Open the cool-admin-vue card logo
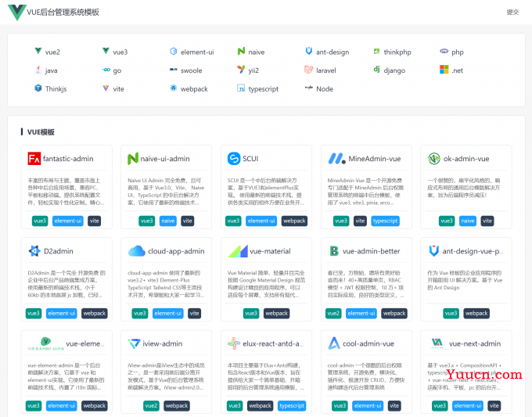Screen dimensions: 532x417 point(334,343)
